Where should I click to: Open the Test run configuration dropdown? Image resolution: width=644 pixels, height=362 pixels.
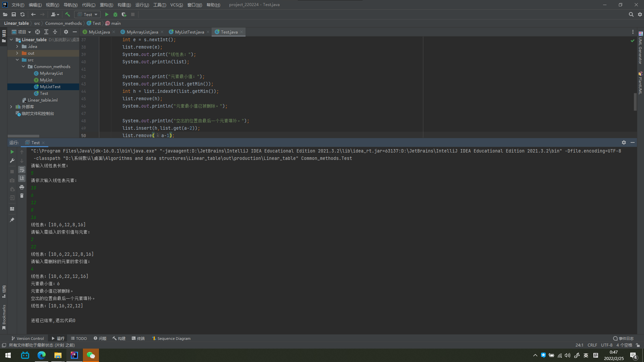(x=88, y=14)
